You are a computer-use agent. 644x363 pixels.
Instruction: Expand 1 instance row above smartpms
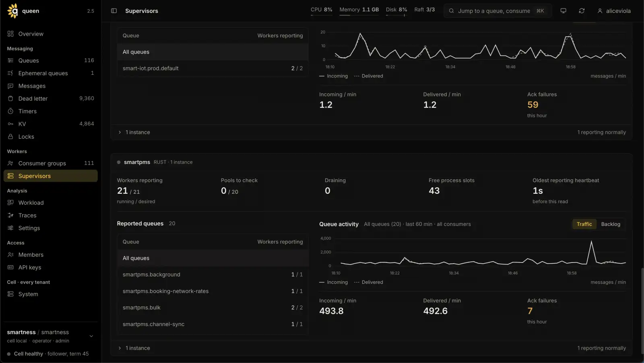(x=372, y=132)
